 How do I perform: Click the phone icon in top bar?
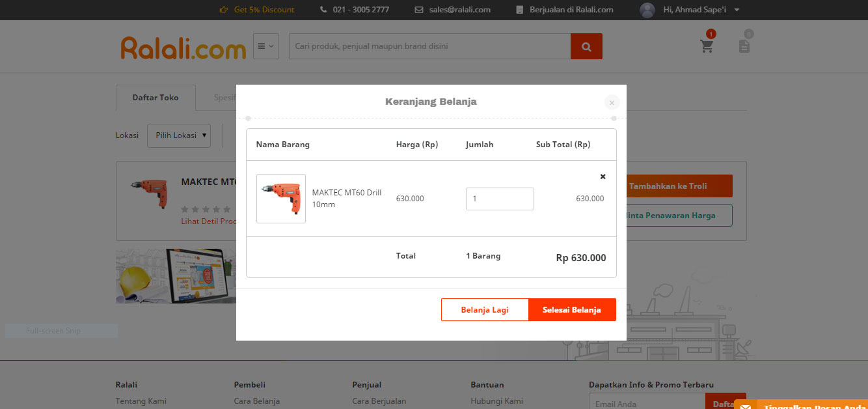(x=324, y=10)
